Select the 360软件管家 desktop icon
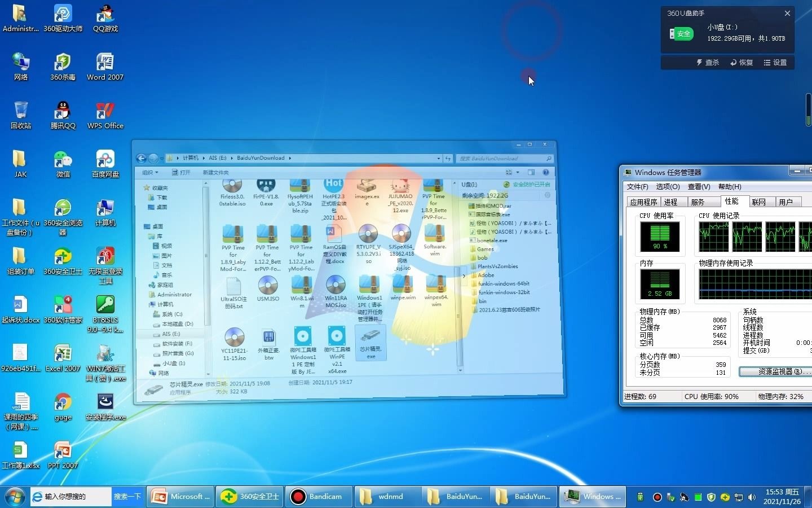Viewport: 812px width, 508px height. pos(63,310)
